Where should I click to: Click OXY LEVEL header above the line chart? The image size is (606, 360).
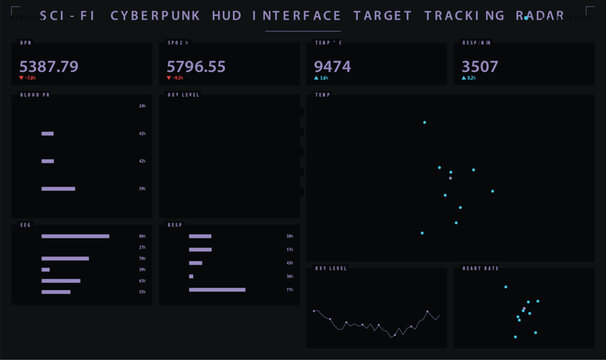point(331,268)
